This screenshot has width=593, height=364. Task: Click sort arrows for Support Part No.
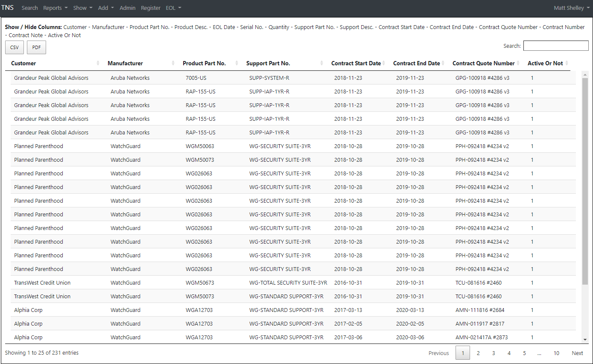click(x=321, y=63)
